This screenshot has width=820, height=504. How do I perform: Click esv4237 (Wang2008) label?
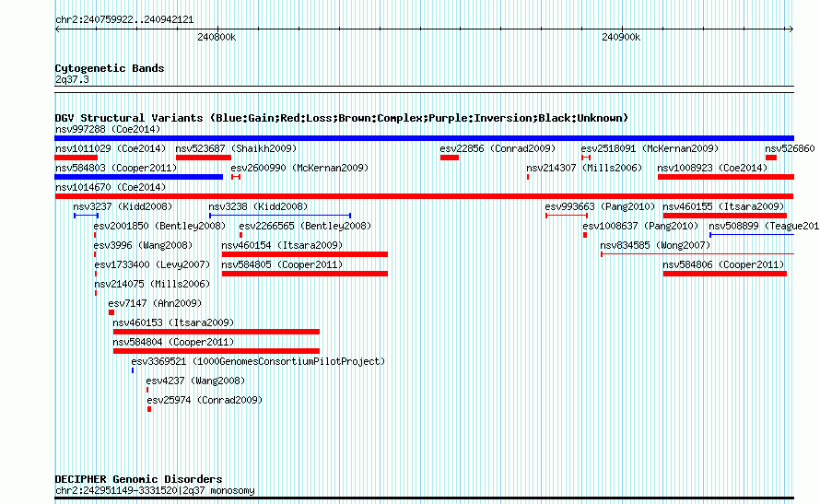[195, 381]
